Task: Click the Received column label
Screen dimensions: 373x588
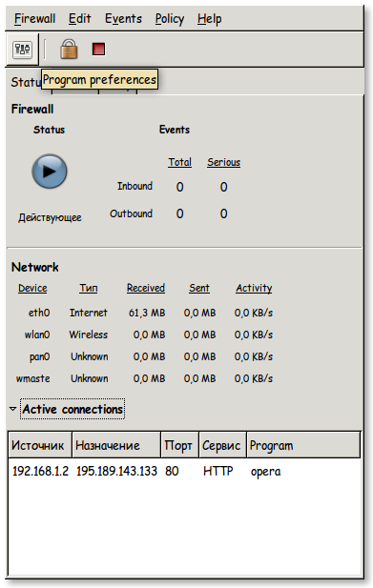Action: click(146, 288)
